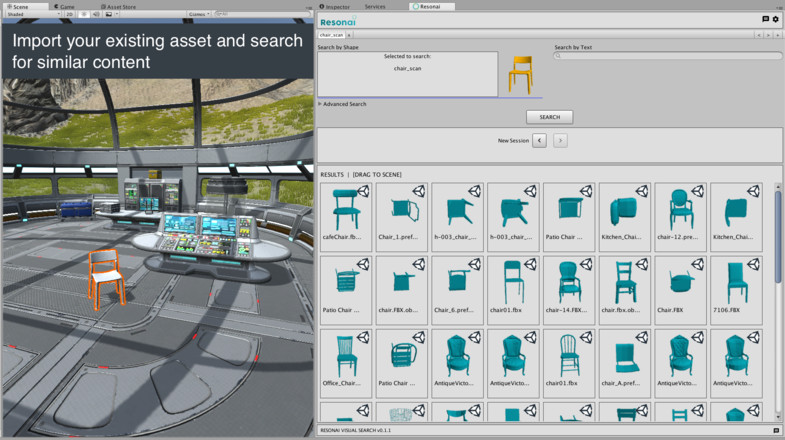Select the chair-12.pre... result thumbnail
The width and height of the screenshot is (785, 440).
pyautogui.click(x=680, y=217)
